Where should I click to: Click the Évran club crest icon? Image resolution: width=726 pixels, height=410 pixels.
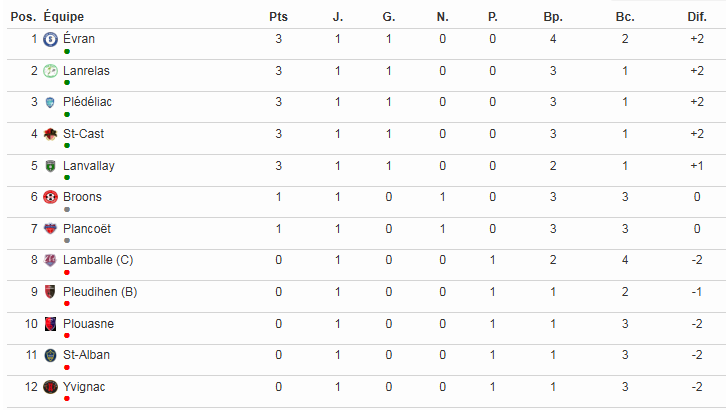pos(50,39)
